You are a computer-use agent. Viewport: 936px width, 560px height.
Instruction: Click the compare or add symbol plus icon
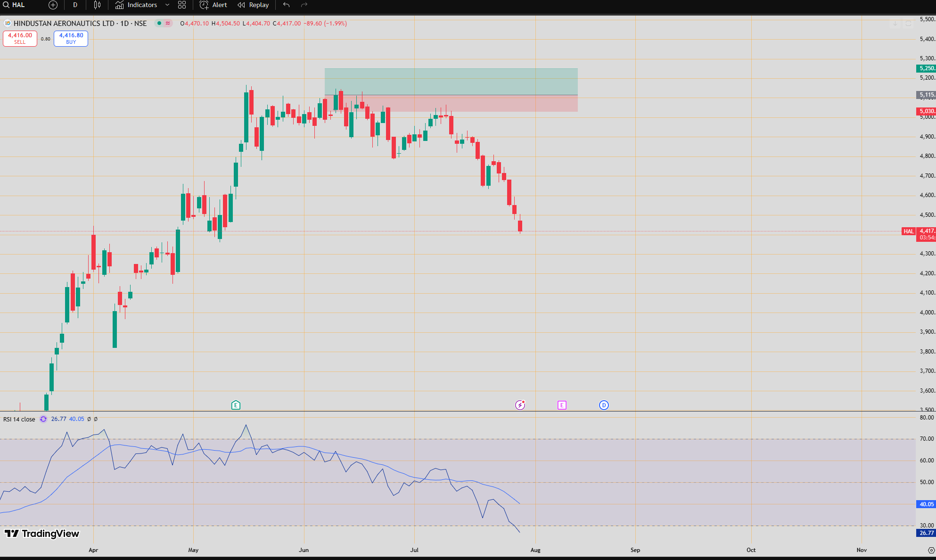53,5
